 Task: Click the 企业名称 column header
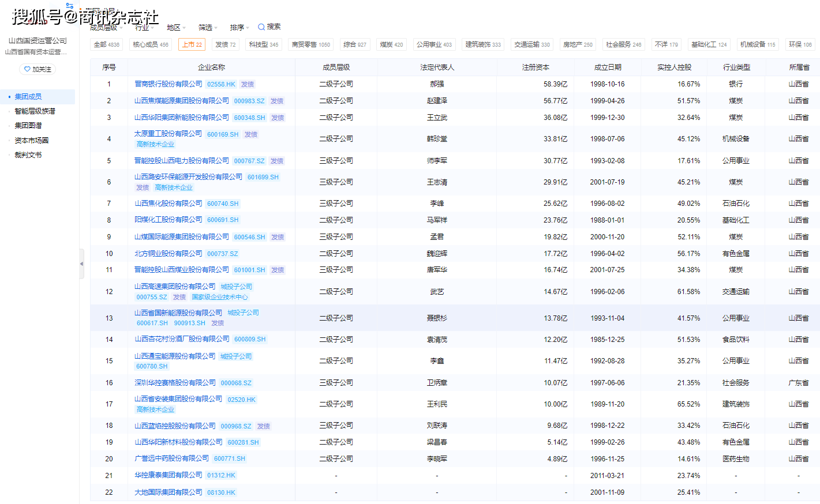(x=211, y=67)
